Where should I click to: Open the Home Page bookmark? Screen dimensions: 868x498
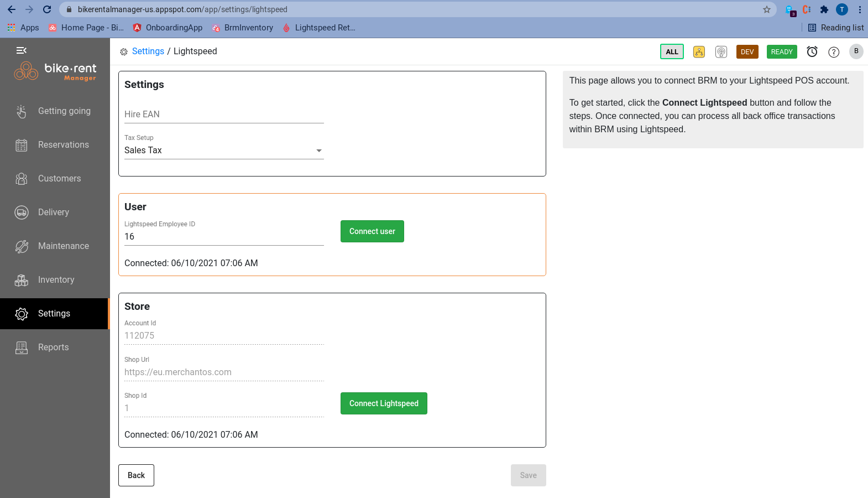pyautogui.click(x=86, y=28)
